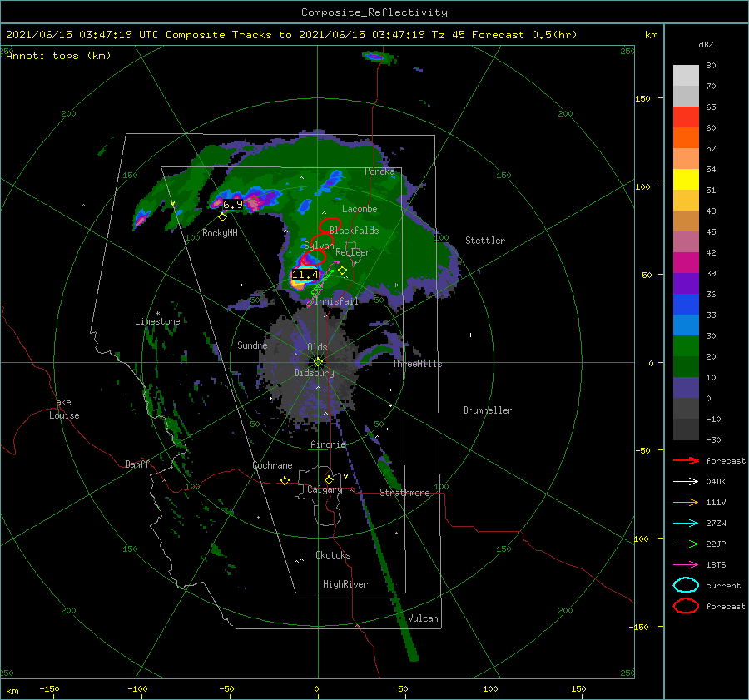
Task: Click the yellow diamond marker near RockyMH
Action: coord(222,217)
